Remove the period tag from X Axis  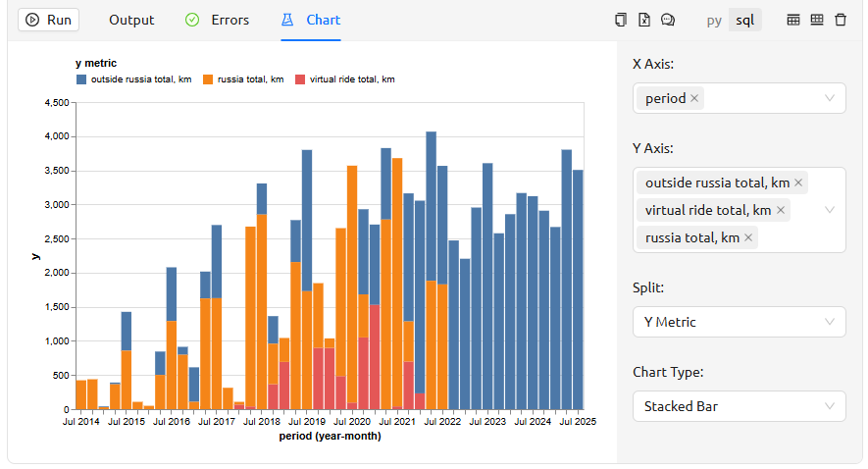click(x=694, y=98)
